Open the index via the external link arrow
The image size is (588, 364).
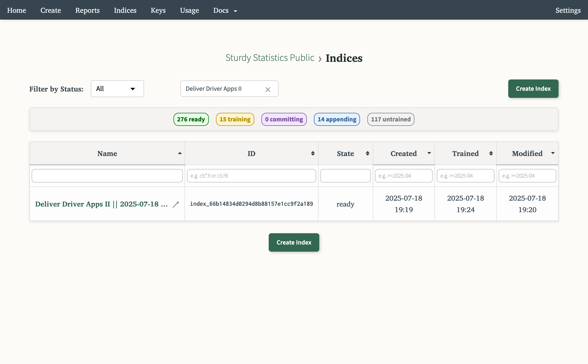pyautogui.click(x=176, y=204)
